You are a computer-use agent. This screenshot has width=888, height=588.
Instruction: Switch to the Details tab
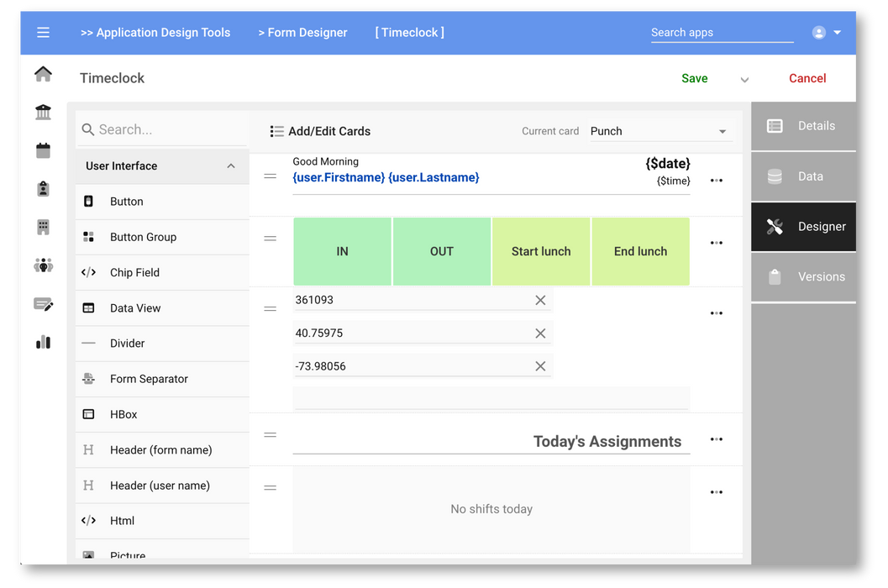pyautogui.click(x=803, y=126)
